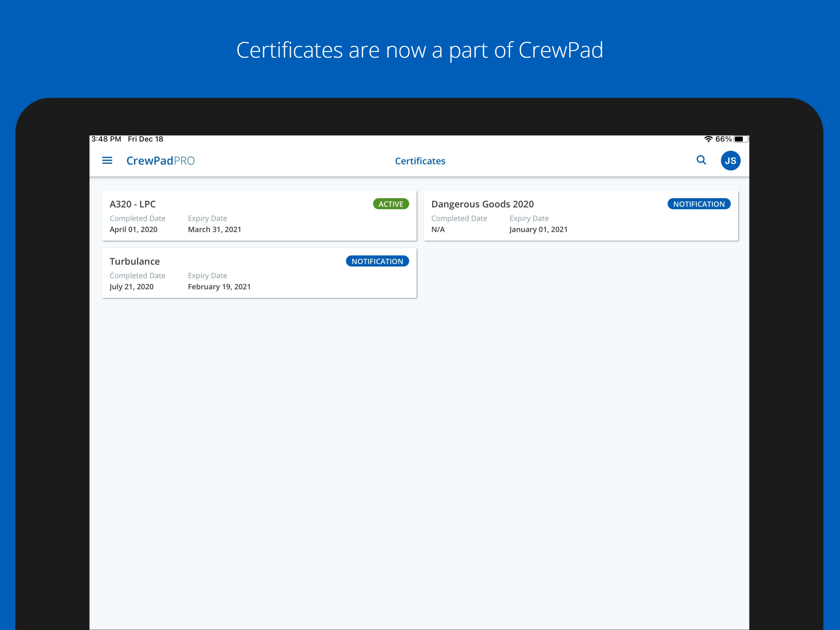The height and width of the screenshot is (630, 840).
Task: Click Completed Date label on A320 - LPC
Action: (x=137, y=218)
